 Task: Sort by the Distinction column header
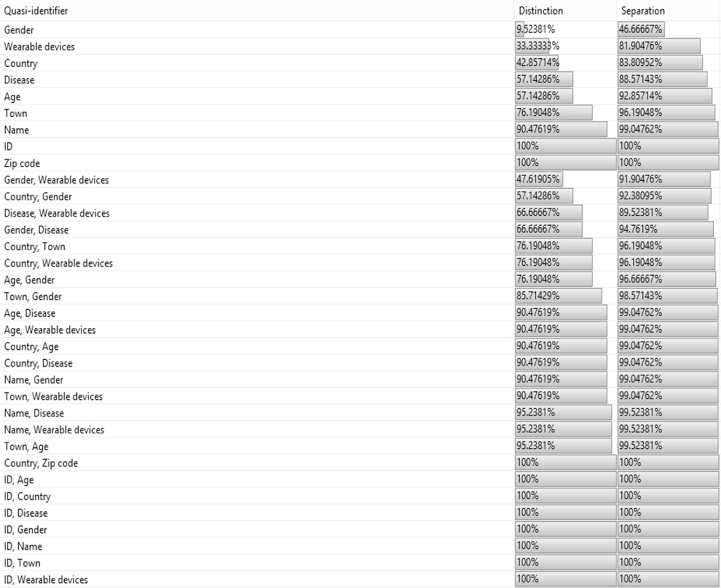540,11
